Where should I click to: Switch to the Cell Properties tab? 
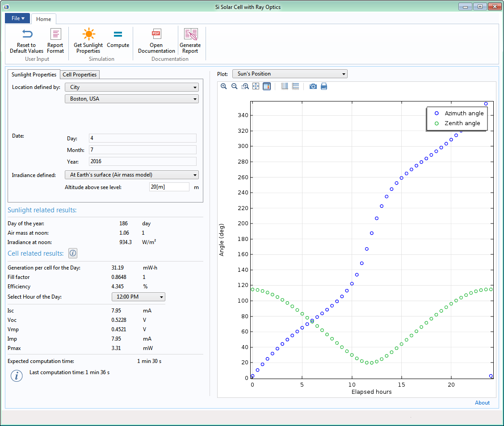[80, 75]
